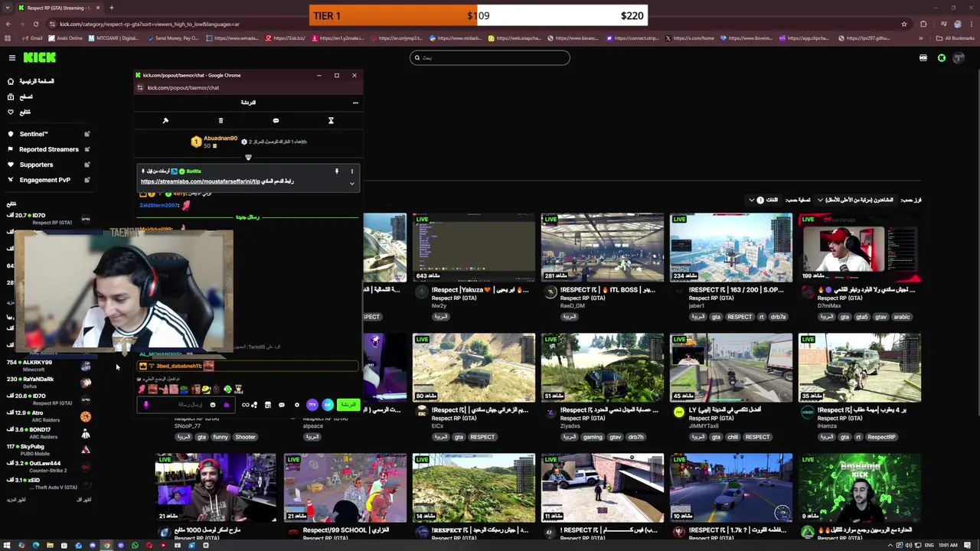
Task: Open the language filter dropdown
Action: [x=764, y=200]
